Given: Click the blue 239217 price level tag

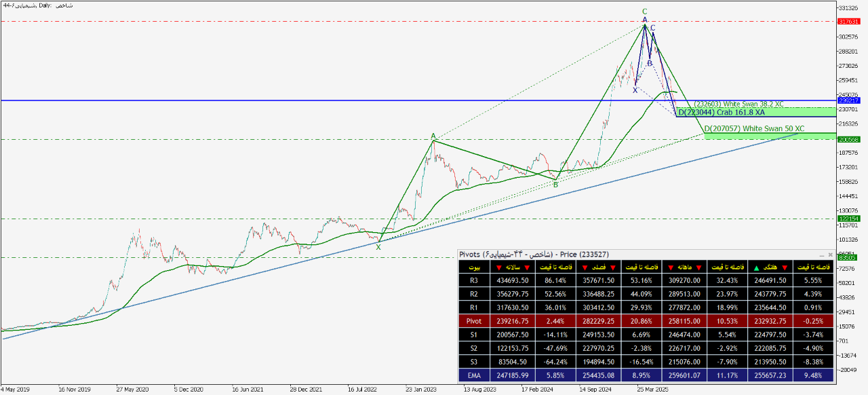Looking at the screenshot, I should (x=848, y=100).
